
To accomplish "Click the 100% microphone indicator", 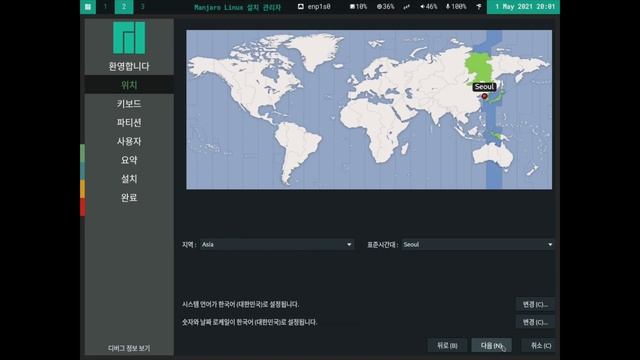I will tap(456, 7).
